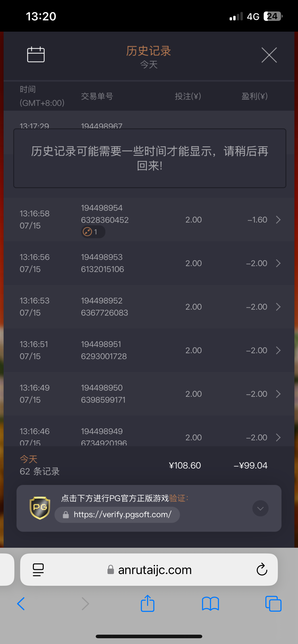This screenshot has height=644, width=298.
Task: Open details chevron for 194498950
Action: [278, 394]
